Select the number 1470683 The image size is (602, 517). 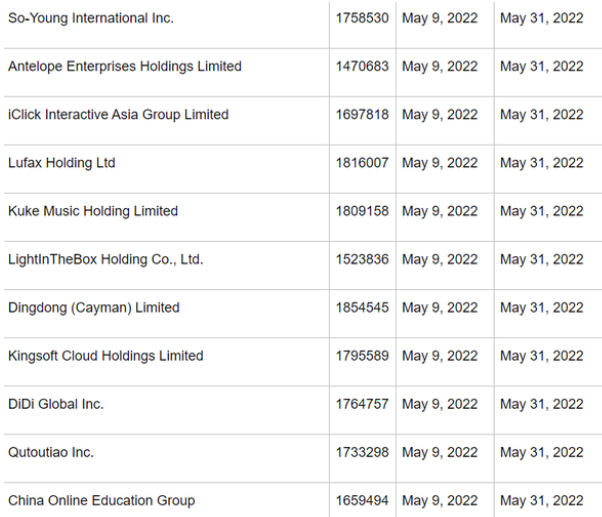click(362, 66)
